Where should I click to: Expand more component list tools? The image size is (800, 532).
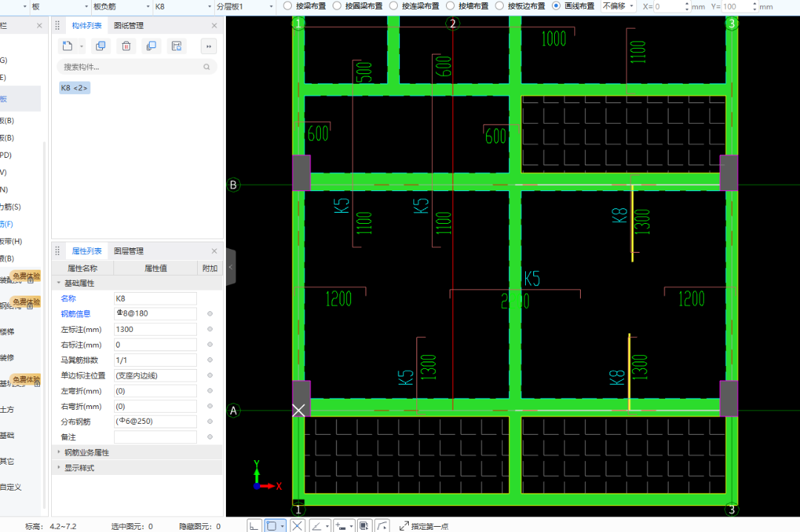click(209, 47)
